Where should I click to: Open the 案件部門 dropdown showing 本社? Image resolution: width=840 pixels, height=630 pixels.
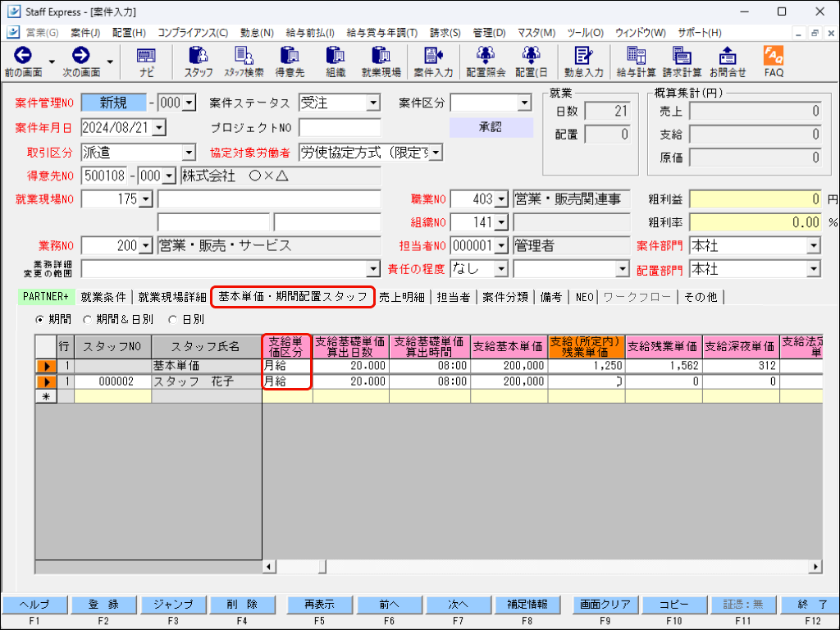point(815,245)
